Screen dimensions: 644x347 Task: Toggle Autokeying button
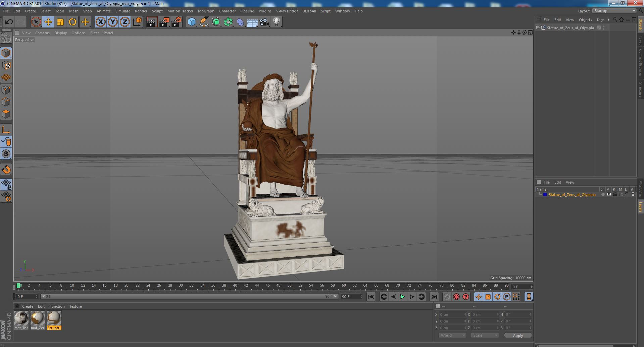point(456,297)
